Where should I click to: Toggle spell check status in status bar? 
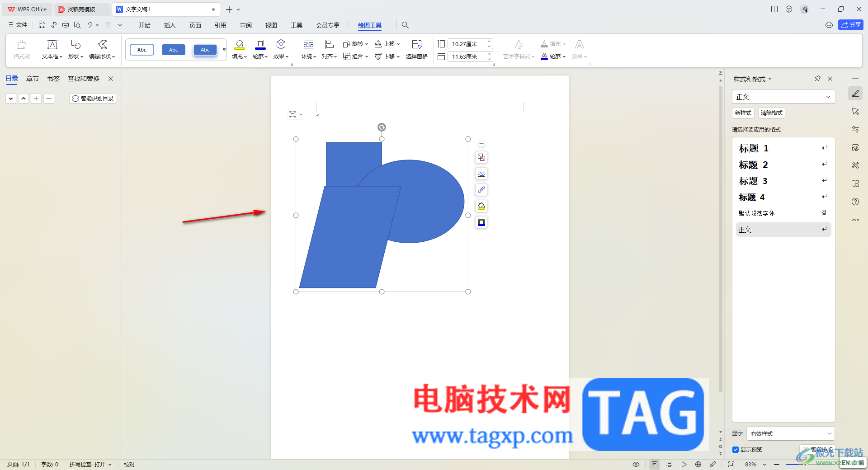(x=90, y=464)
